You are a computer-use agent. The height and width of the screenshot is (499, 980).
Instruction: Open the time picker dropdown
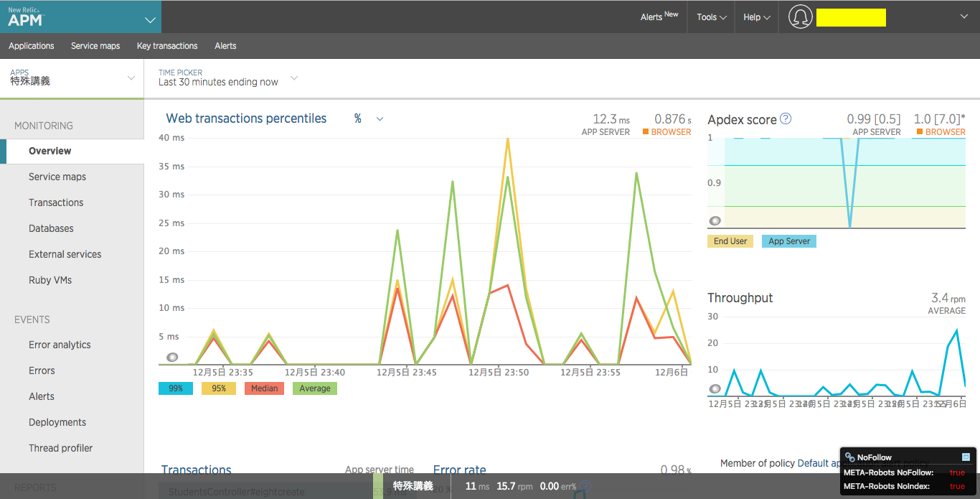tap(228, 78)
